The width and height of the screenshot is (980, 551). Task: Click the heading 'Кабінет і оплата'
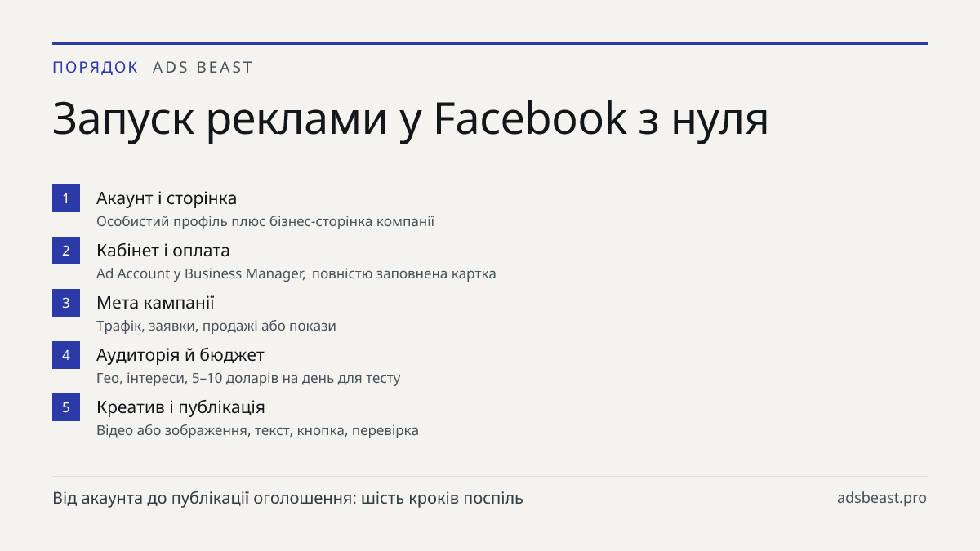[x=163, y=251]
